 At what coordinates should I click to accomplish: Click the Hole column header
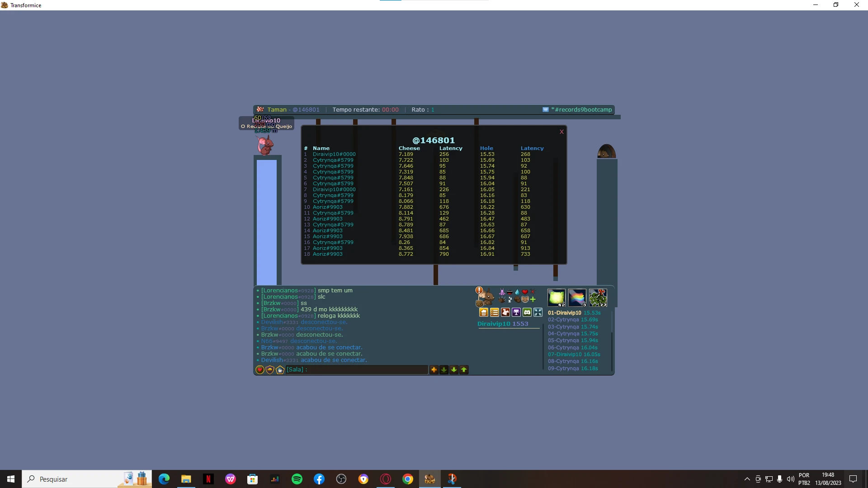point(486,148)
